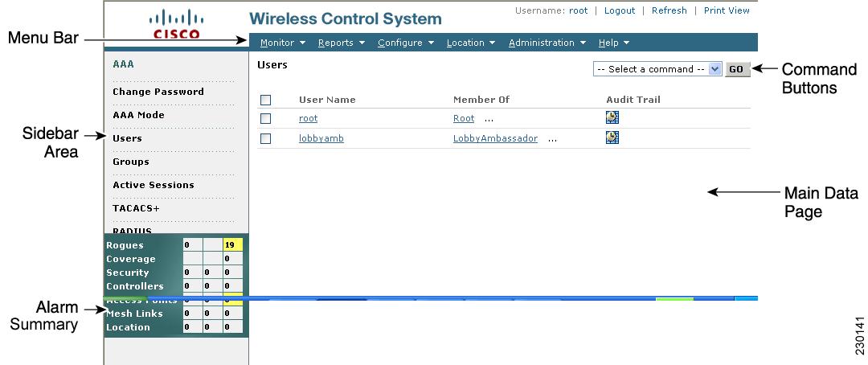Click Refresh in the header
The width and height of the screenshot is (868, 365).
tap(669, 10)
